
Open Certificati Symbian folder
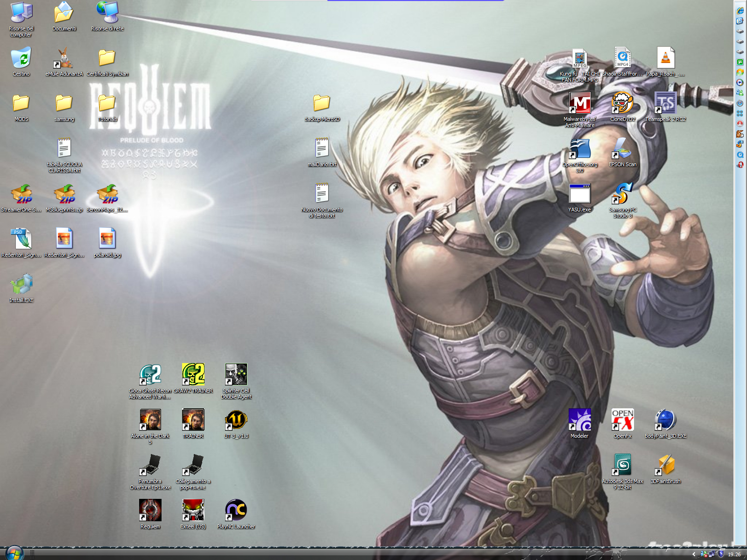107,62
